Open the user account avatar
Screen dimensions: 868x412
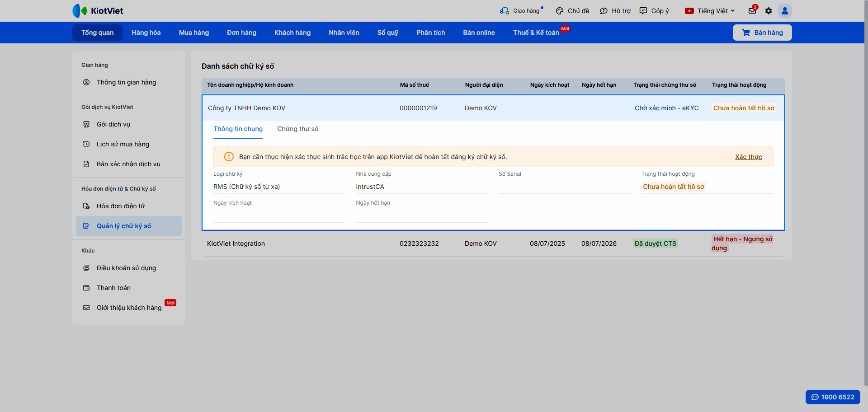785,11
